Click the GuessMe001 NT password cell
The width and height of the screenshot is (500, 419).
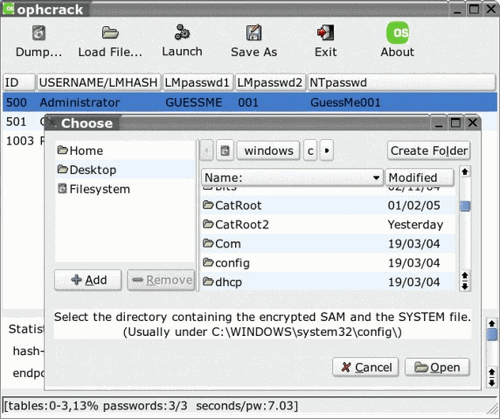[345, 102]
